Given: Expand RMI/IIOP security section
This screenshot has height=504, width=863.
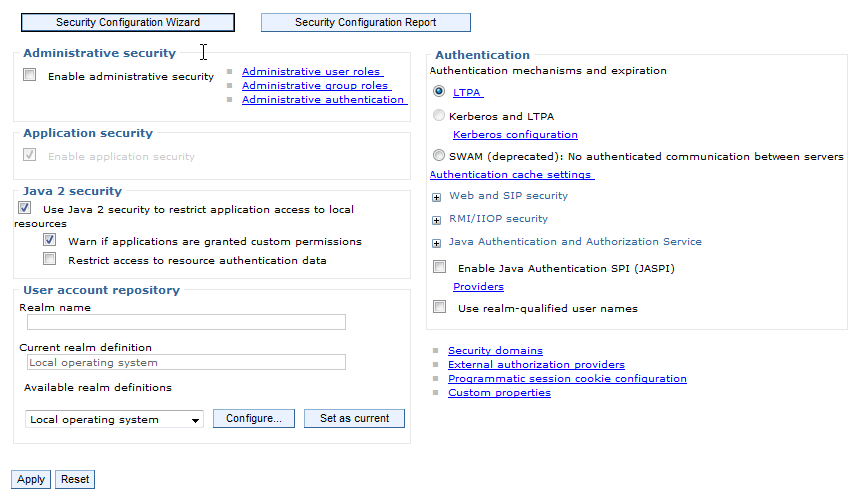Looking at the screenshot, I should pos(437,221).
